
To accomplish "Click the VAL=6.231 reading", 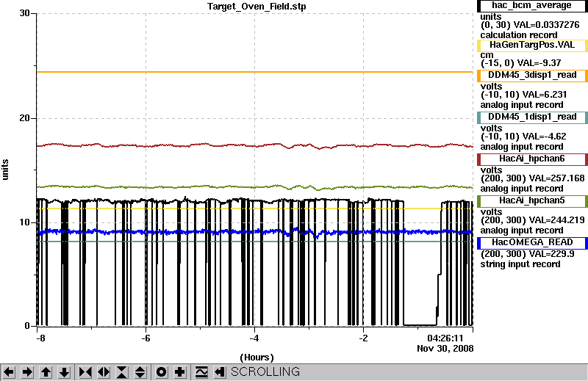I will 540,95.
